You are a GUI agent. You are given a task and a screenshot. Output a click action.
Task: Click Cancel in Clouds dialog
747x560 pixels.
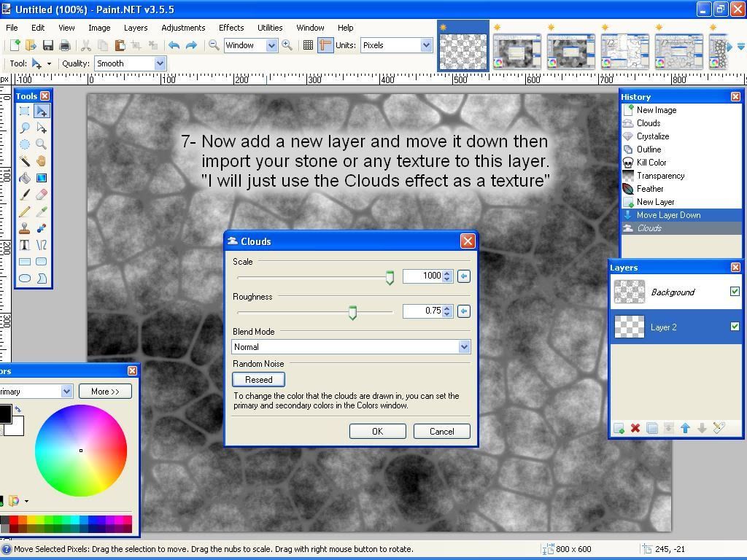441,432
